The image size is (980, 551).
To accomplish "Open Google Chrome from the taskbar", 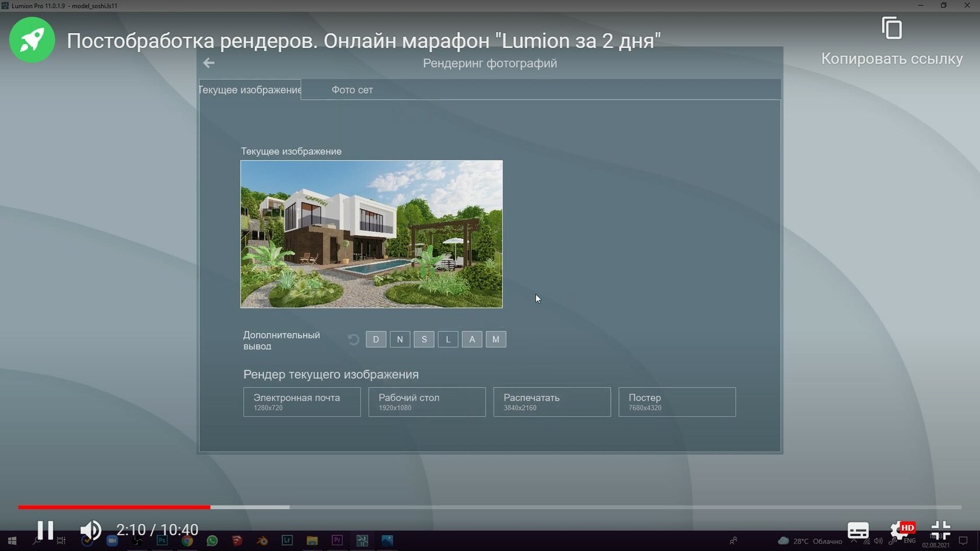I will pos(187,541).
